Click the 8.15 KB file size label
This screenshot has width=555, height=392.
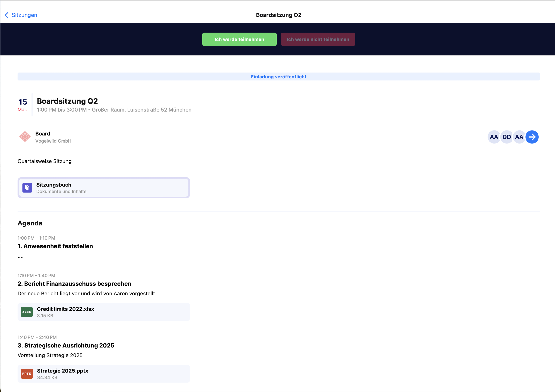(x=45, y=316)
